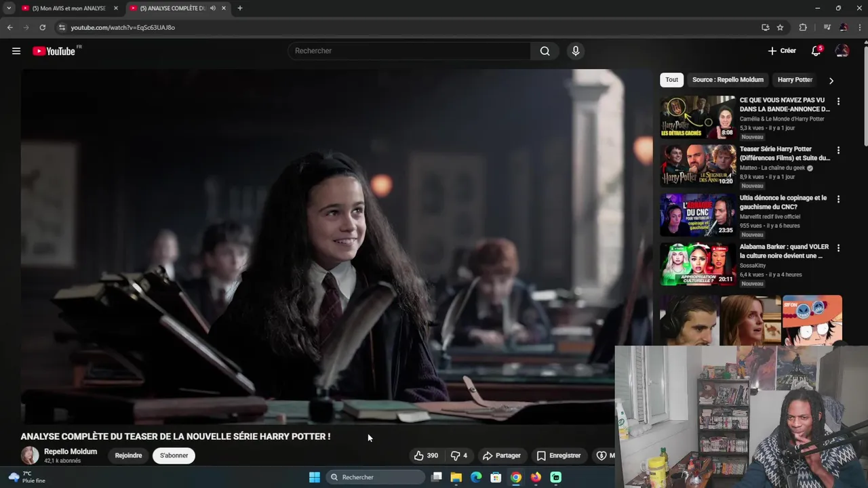Viewport: 868px width, 488px height.
Task: Open the Créer upload menu
Action: [x=782, y=51]
